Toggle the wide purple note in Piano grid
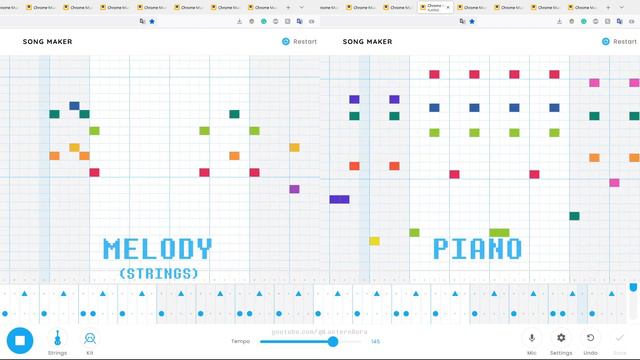Viewport: 640px width, 360px height. (x=339, y=199)
